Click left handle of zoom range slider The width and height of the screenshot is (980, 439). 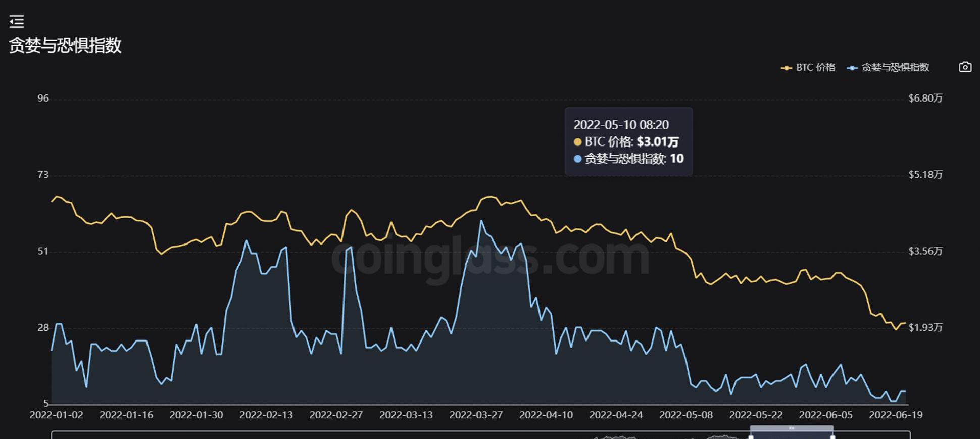coord(751,436)
